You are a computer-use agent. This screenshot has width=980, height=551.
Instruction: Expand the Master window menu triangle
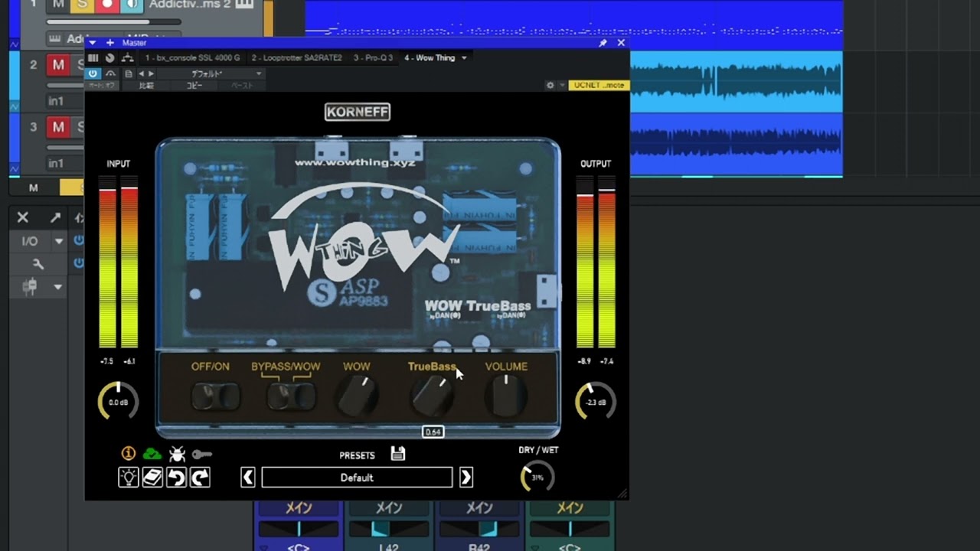(x=93, y=43)
